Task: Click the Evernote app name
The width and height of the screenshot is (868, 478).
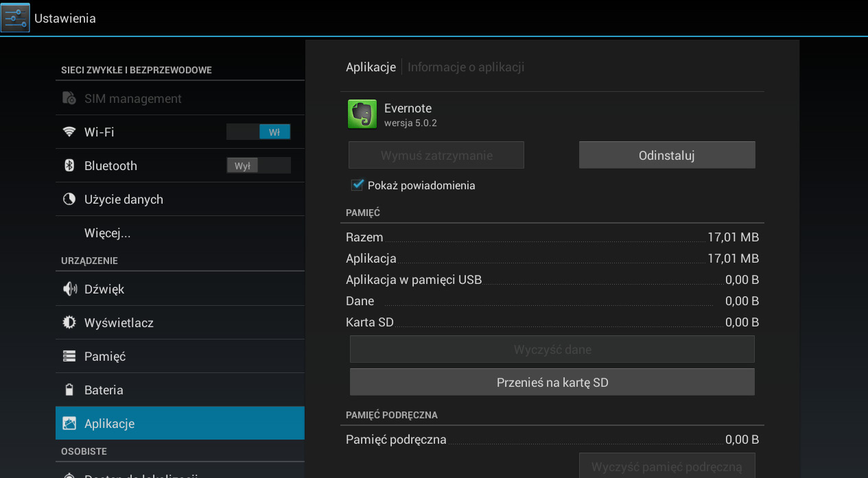Action: (x=408, y=108)
